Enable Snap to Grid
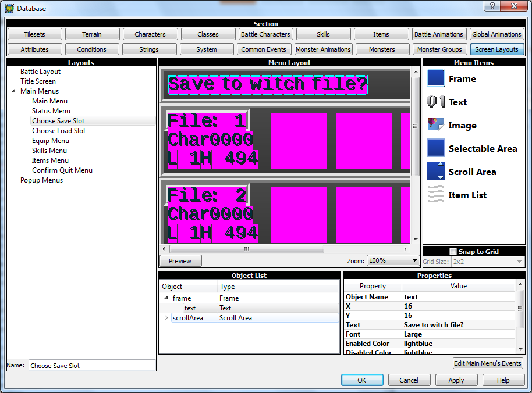The image size is (532, 393). (452, 251)
